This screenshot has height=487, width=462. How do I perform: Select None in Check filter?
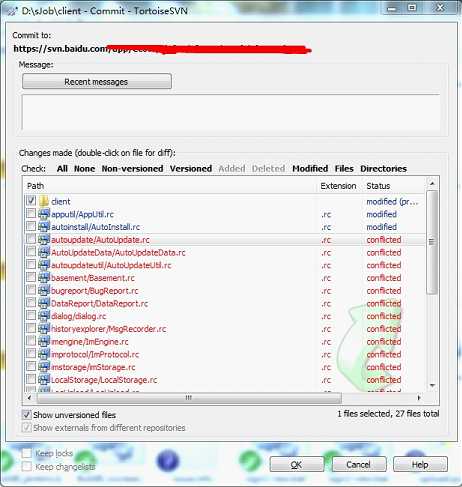[84, 169]
